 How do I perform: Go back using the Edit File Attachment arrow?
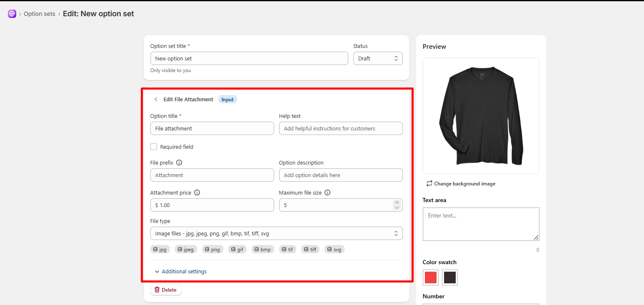point(156,99)
